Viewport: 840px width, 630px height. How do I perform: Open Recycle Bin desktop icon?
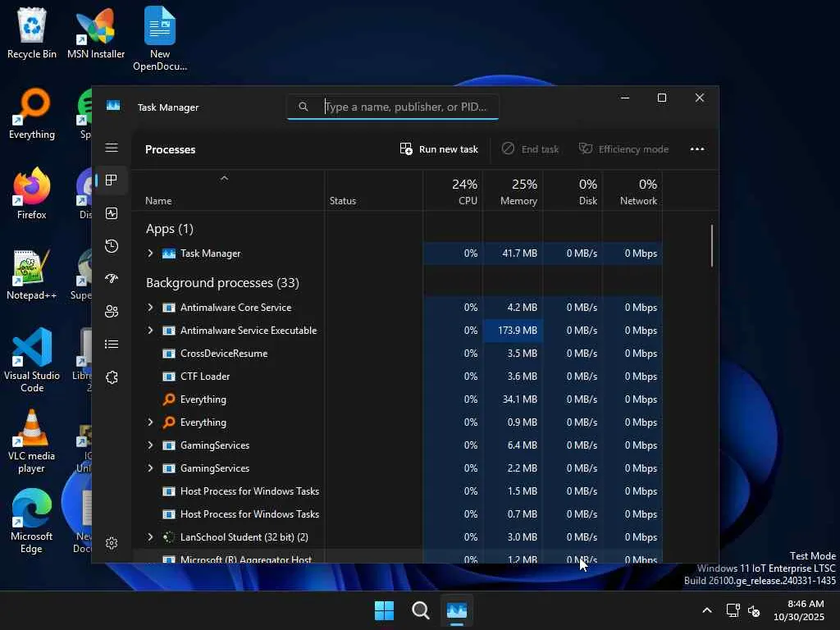(32, 33)
